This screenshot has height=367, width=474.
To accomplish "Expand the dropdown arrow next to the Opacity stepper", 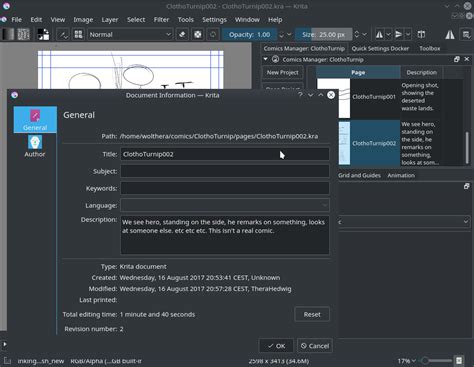I will [289, 34].
